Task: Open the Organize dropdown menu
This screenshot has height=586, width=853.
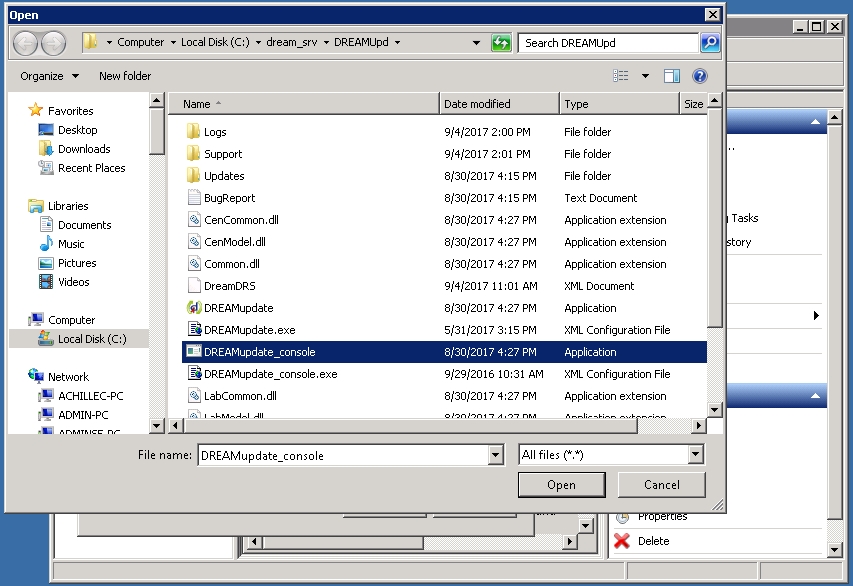Action: pyautogui.click(x=50, y=76)
